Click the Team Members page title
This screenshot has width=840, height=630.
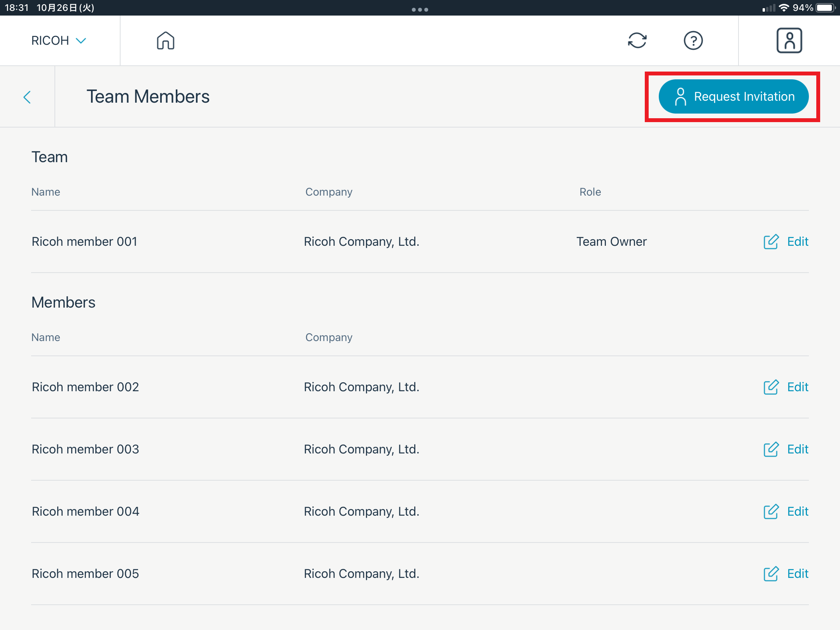[148, 96]
